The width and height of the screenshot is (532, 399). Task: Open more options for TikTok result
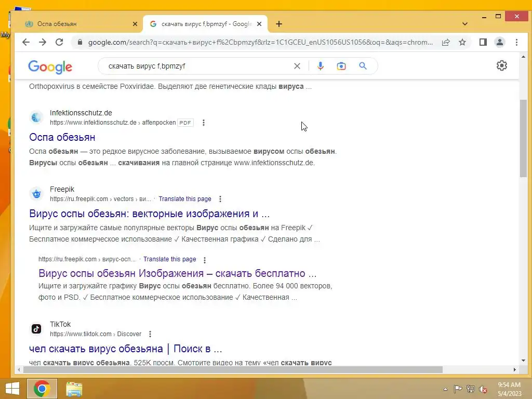[x=150, y=334]
